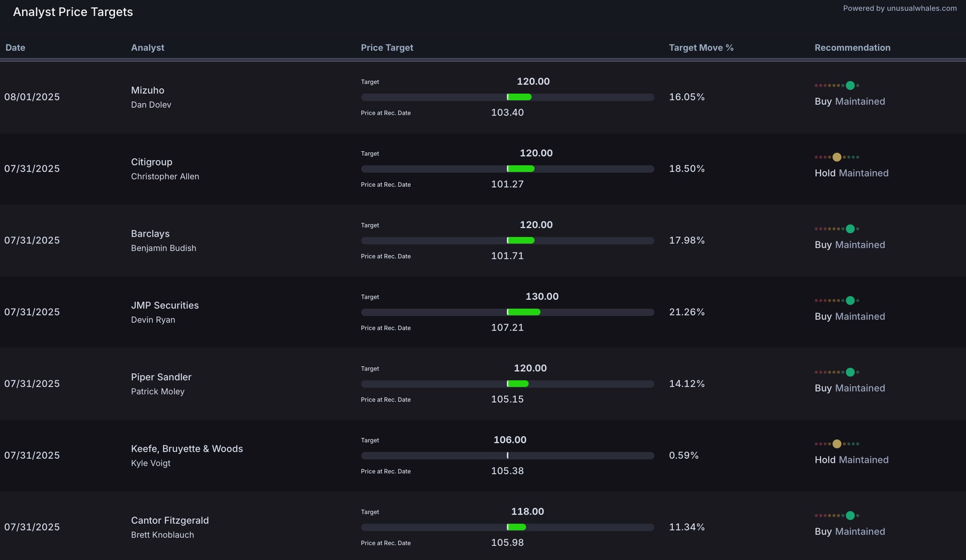The height and width of the screenshot is (560, 966).
Task: Click the 11.34% target move value
Action: 687,527
